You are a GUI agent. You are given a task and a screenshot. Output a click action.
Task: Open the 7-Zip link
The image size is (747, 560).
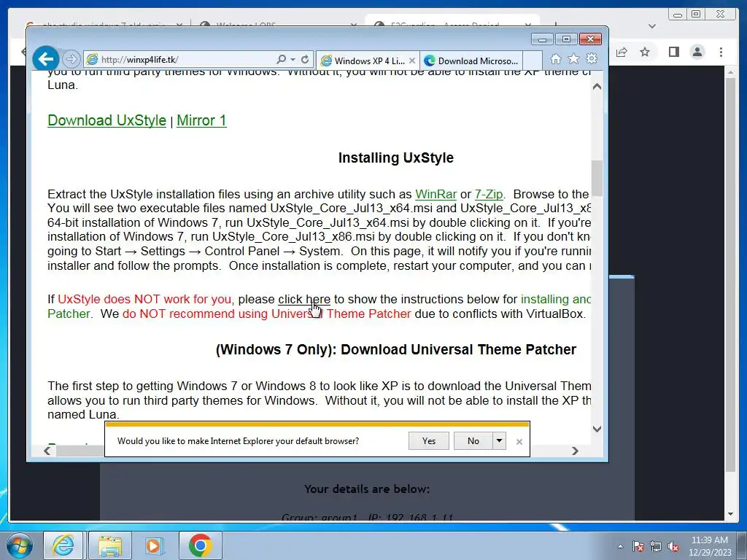489,194
